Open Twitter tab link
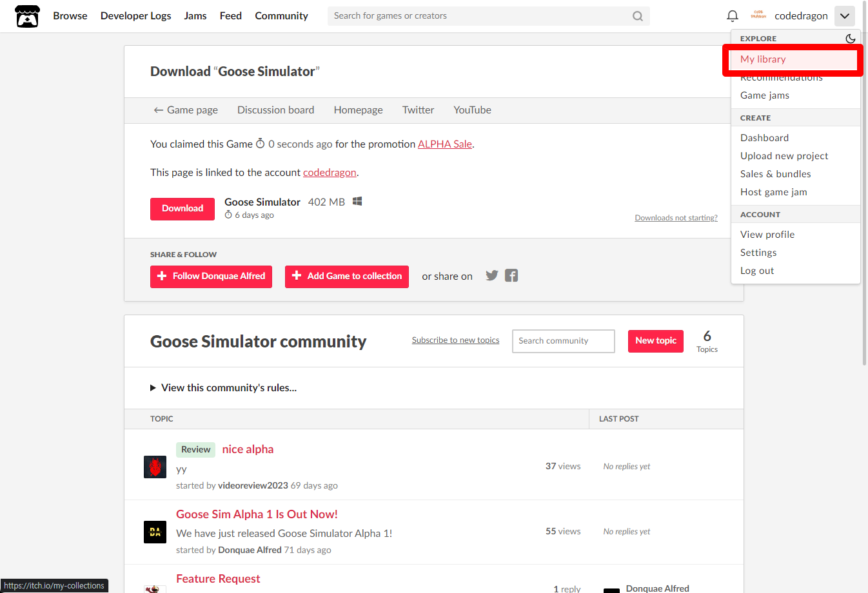 tap(419, 110)
